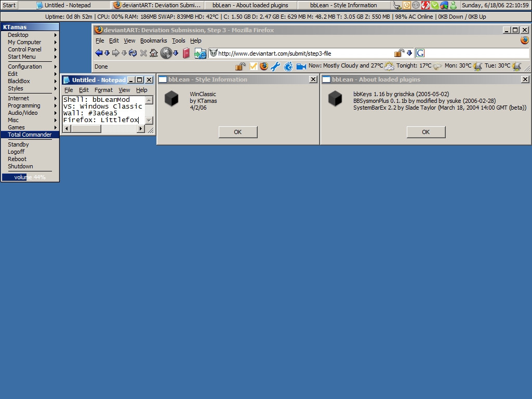Click the Firefox address bar URL field

tap(305, 54)
